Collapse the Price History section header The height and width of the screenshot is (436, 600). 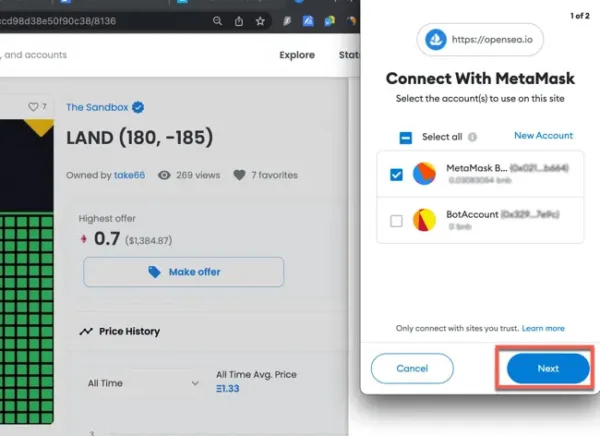209,331
